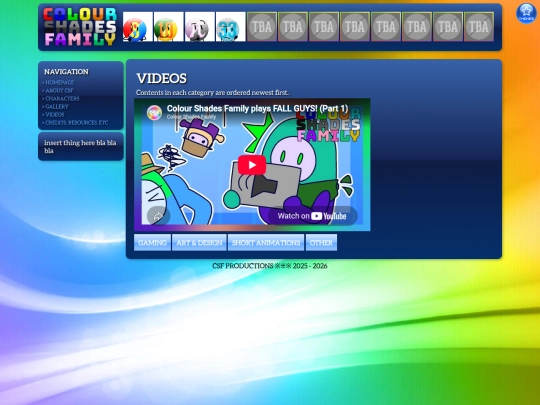The width and height of the screenshot is (540, 405).
Task: Open the green and yellow character icon
Action: [168, 27]
